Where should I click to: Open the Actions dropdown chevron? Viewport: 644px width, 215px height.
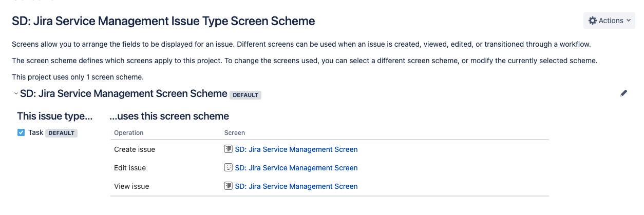point(629,21)
